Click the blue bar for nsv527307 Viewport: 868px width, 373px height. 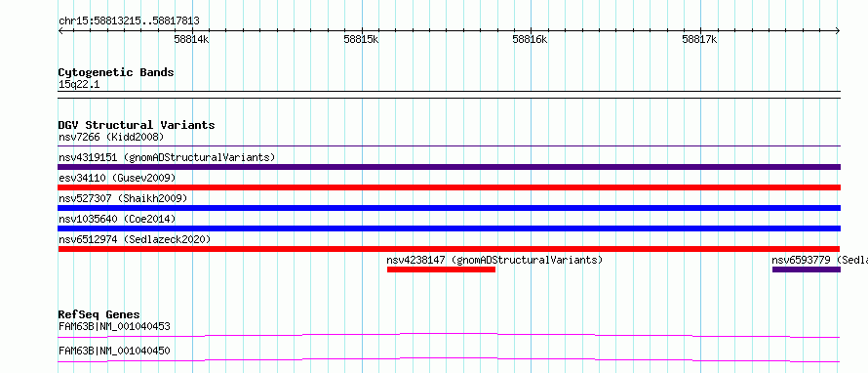pos(450,208)
